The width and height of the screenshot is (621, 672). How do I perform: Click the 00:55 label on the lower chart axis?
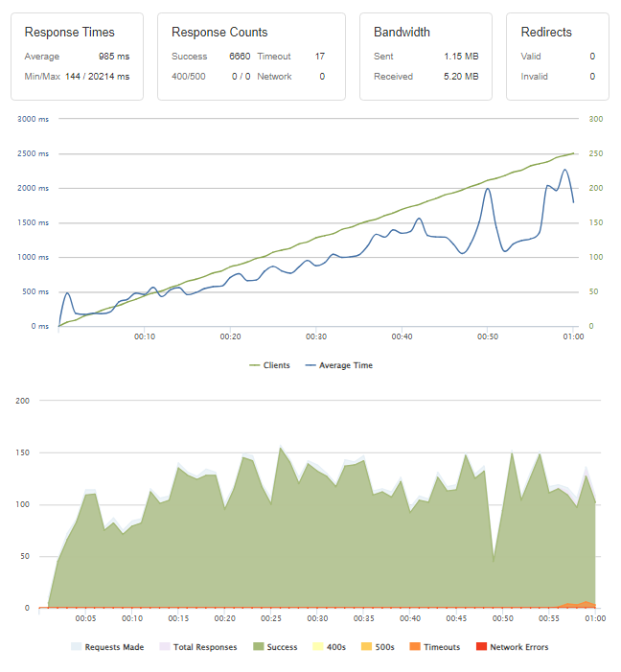click(x=548, y=618)
